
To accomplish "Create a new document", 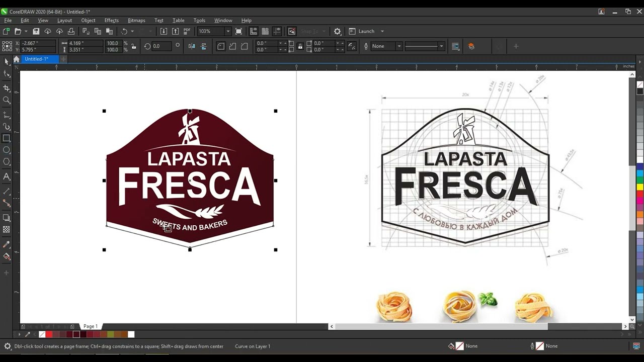I will (7, 31).
